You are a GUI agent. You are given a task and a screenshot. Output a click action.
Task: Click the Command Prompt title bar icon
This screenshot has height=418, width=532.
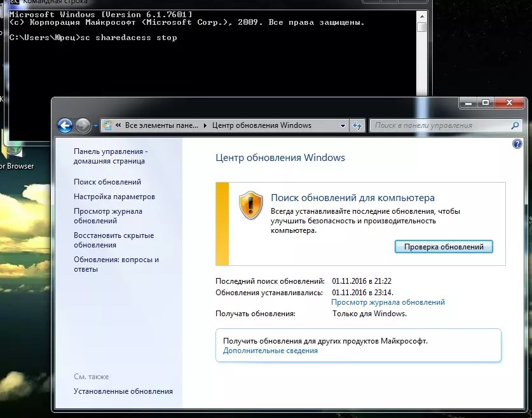tap(14, 2)
